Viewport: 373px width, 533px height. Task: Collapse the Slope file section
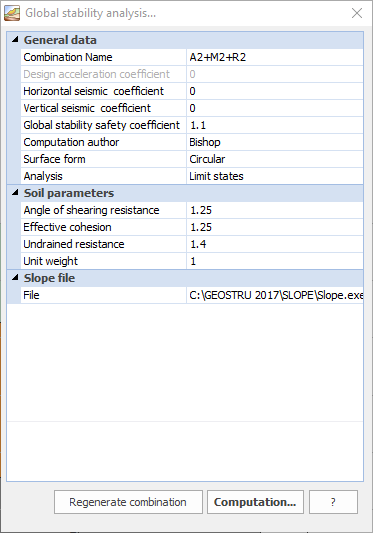click(x=15, y=278)
